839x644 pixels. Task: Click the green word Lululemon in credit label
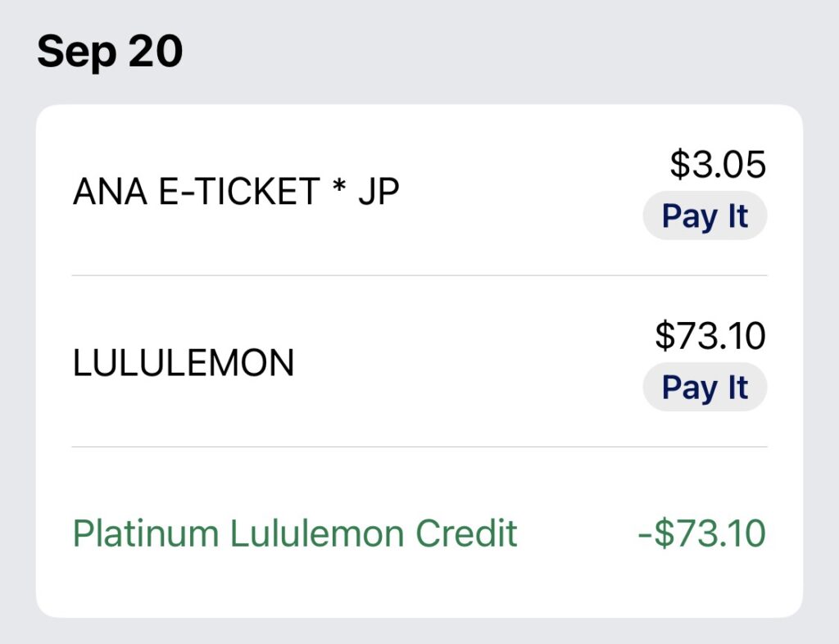[x=318, y=533]
